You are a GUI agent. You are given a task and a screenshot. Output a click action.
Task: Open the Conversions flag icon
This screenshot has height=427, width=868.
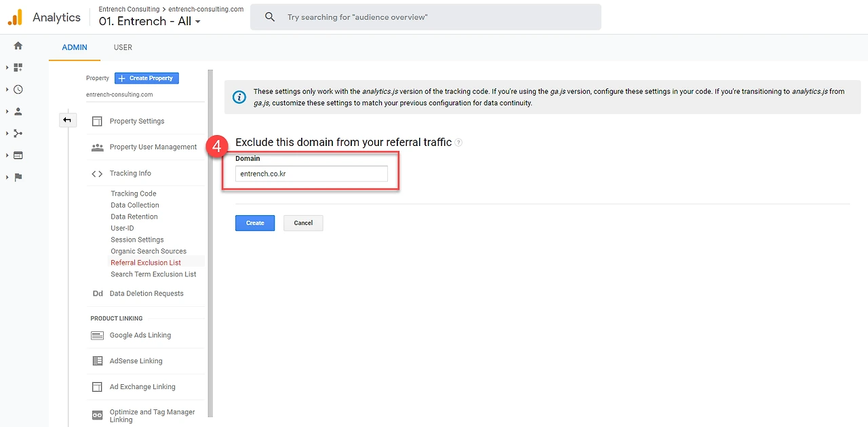18,177
